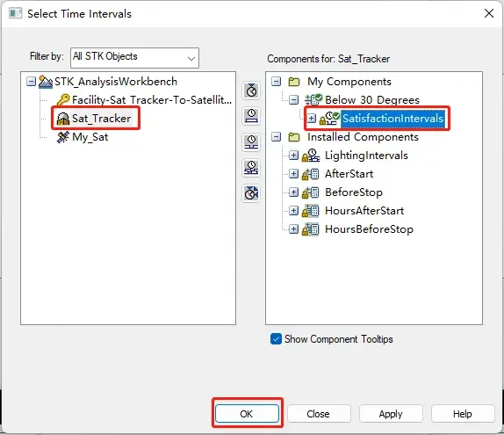Click the second interval filter icon

[251, 116]
